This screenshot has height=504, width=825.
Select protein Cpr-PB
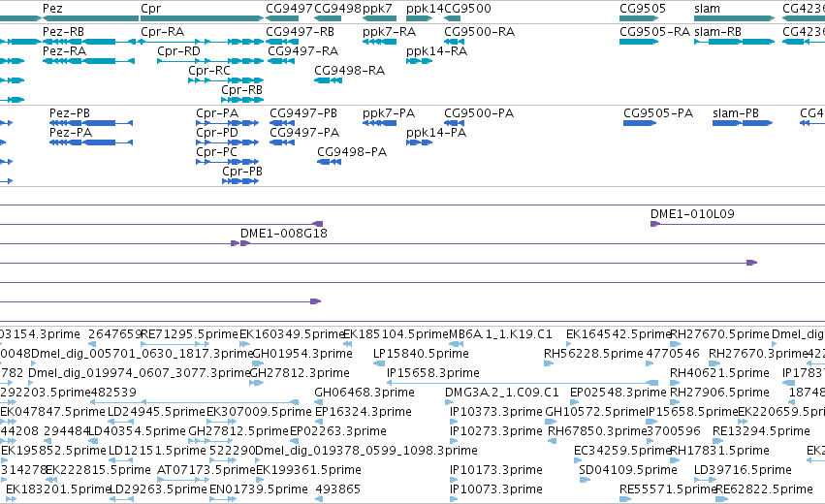[x=240, y=181]
